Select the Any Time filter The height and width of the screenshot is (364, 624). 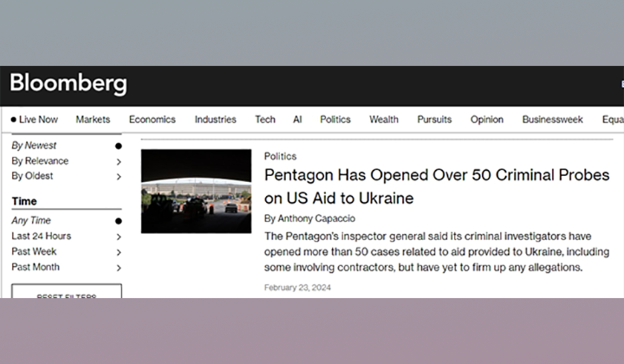tap(31, 220)
